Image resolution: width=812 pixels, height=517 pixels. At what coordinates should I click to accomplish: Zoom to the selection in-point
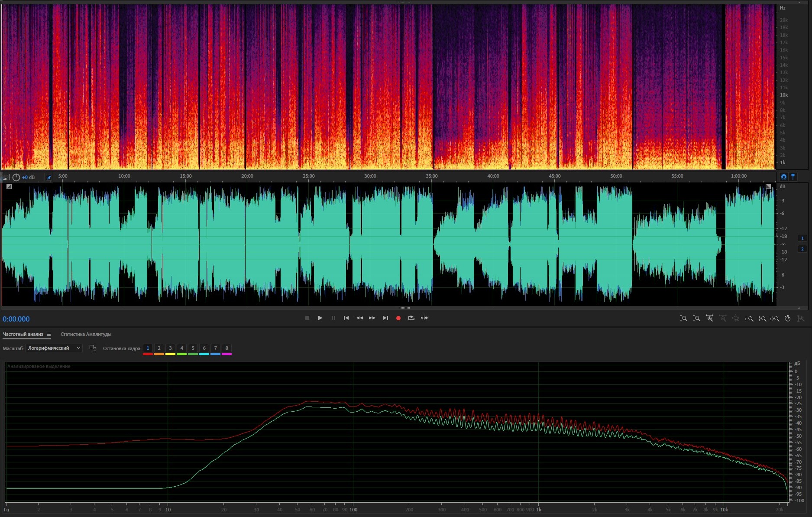(x=749, y=319)
